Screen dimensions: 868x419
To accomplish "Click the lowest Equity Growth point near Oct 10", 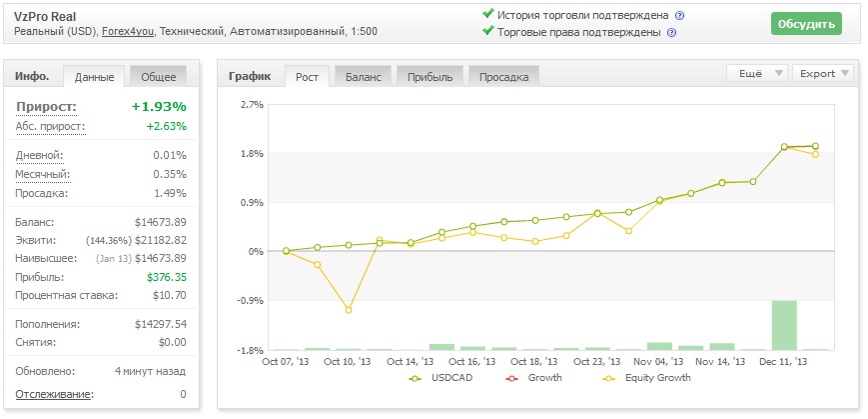I will [x=349, y=310].
